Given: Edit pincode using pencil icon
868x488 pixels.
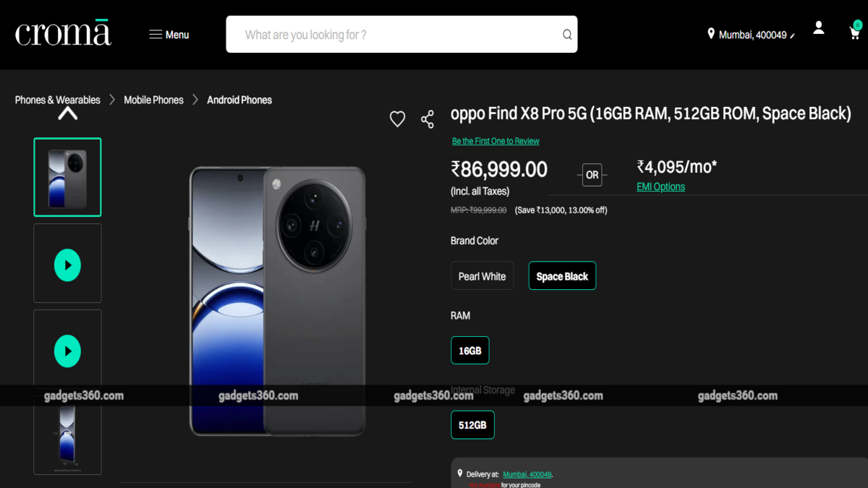Looking at the screenshot, I should [x=793, y=36].
